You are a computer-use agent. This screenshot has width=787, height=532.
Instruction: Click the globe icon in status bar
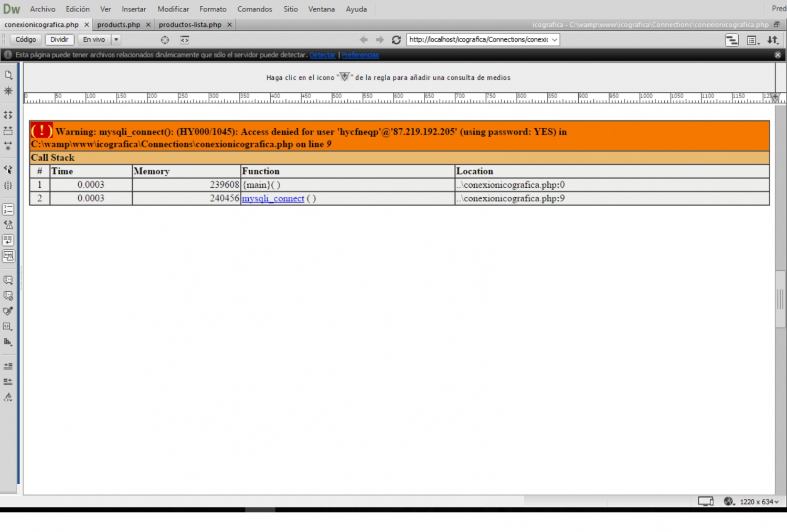[x=728, y=502]
